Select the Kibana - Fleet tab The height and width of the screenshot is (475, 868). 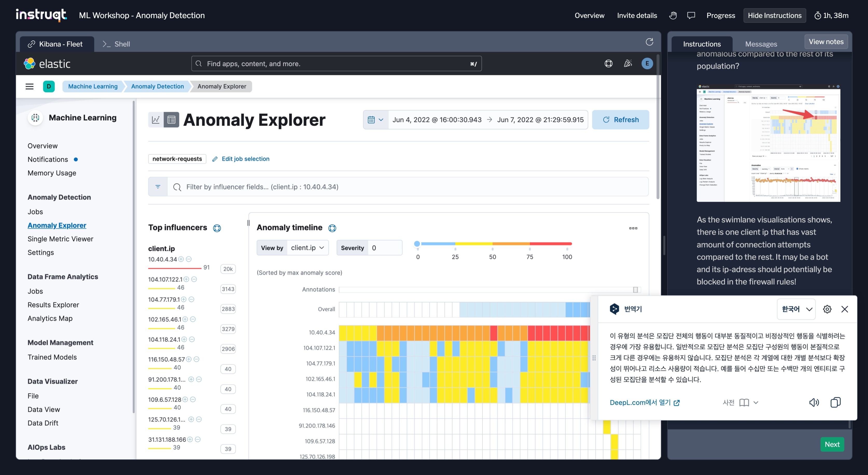pyautogui.click(x=57, y=44)
